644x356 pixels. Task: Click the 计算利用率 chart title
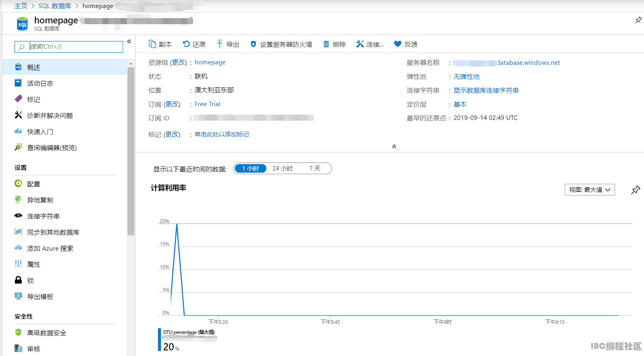coord(169,188)
